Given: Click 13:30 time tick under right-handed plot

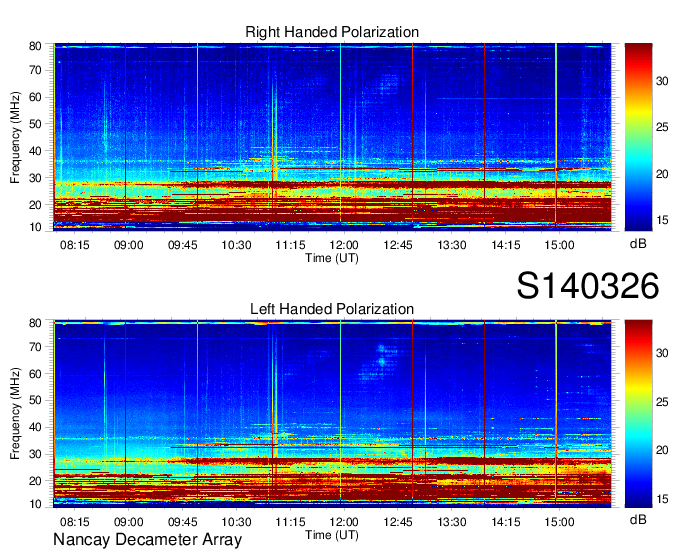Looking at the screenshot, I should point(451,245).
